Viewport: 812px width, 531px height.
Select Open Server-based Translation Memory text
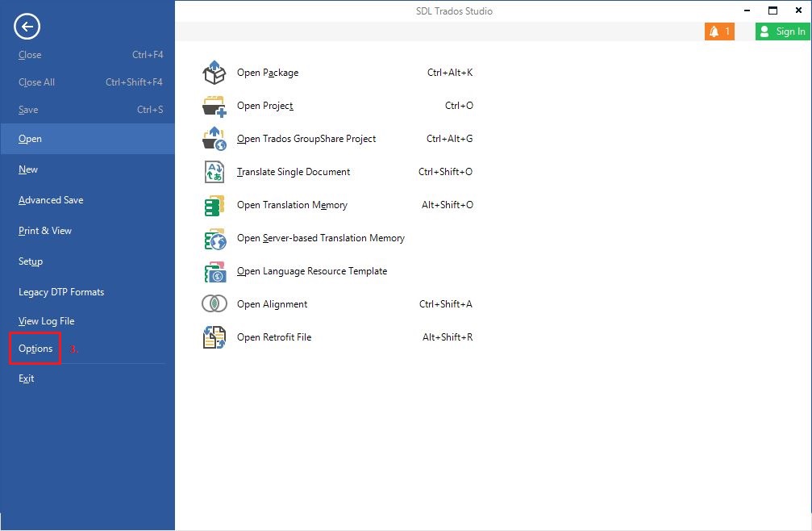click(321, 238)
